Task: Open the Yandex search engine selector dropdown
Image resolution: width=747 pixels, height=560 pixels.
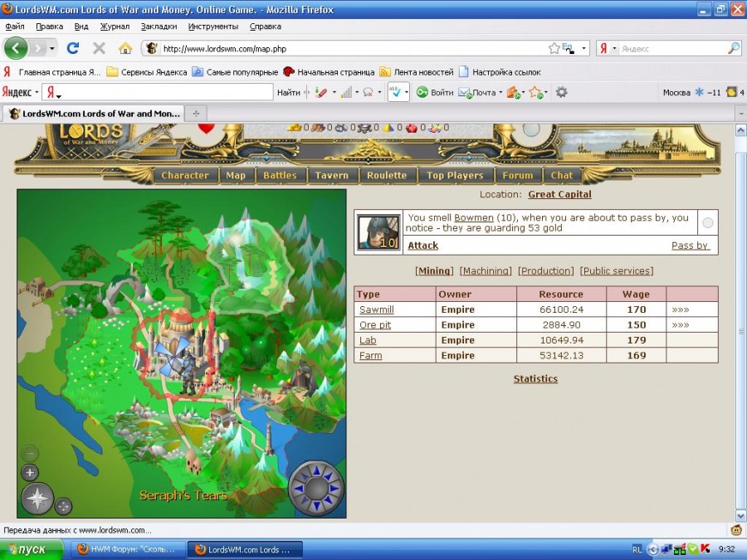Action: [x=614, y=48]
